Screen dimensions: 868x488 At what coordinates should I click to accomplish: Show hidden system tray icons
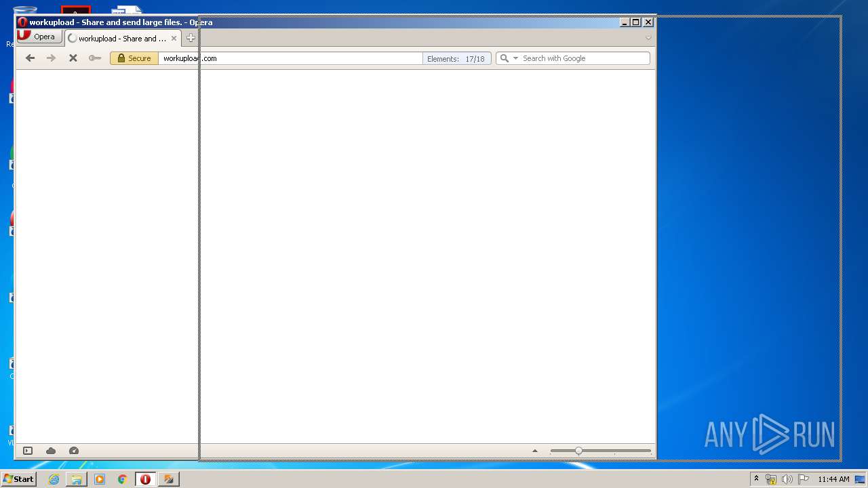[x=756, y=479]
